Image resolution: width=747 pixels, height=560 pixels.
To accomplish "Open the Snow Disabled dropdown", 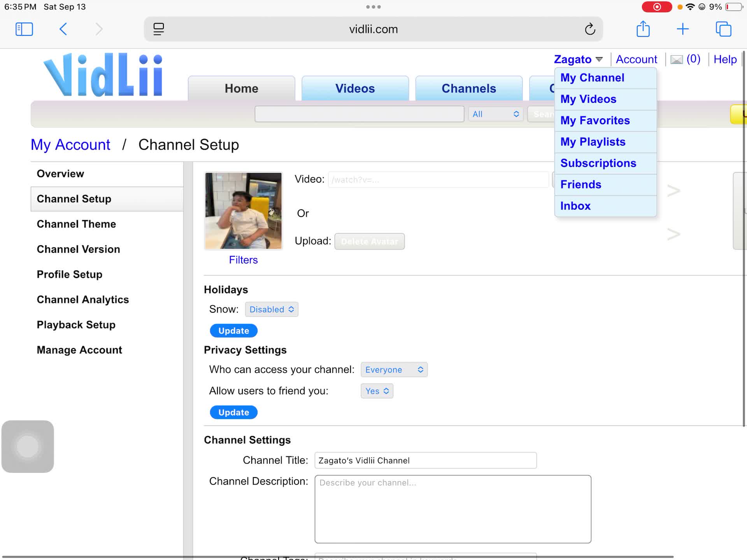I will click(x=272, y=310).
